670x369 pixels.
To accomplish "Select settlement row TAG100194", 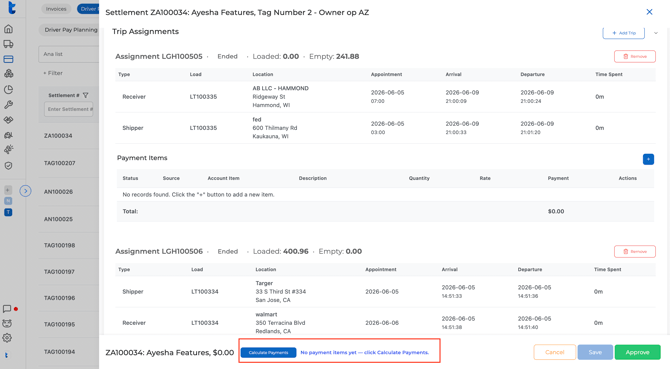I will click(59, 352).
